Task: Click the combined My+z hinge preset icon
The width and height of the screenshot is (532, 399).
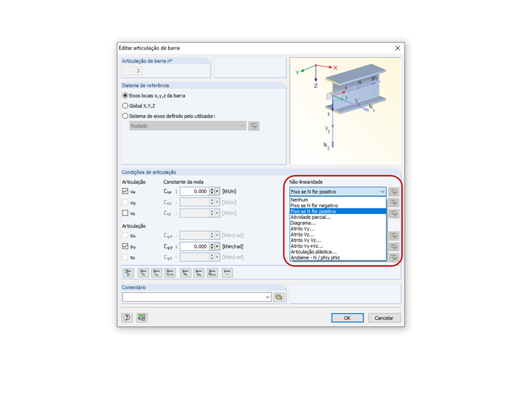Action: (x=212, y=272)
